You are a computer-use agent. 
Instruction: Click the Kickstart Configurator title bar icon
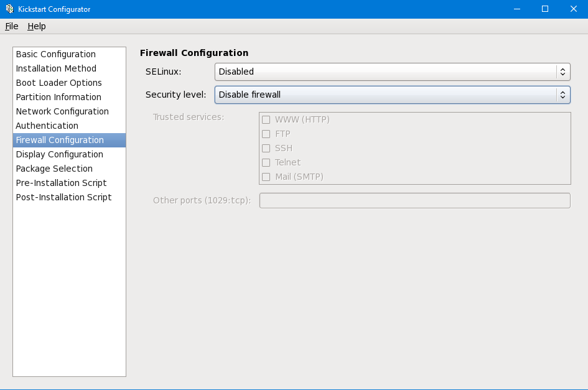tap(9, 9)
